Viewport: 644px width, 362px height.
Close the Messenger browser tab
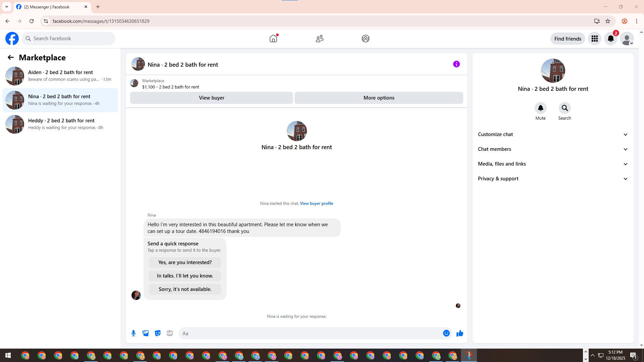point(86,7)
